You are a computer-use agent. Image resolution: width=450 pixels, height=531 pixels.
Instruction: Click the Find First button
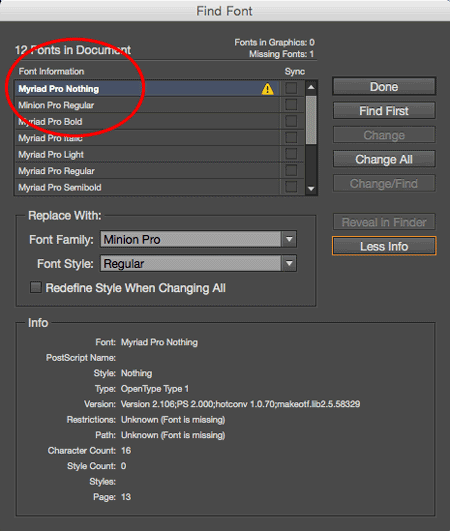(x=384, y=111)
